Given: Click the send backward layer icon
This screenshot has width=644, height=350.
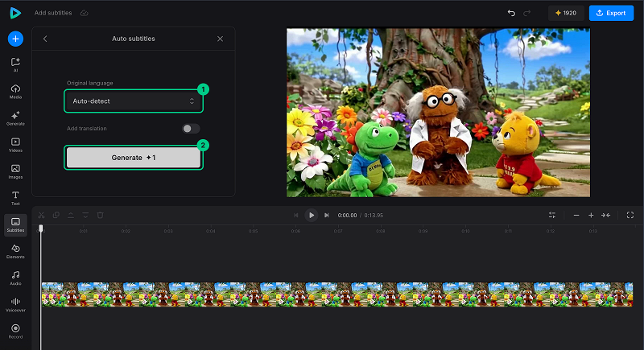Looking at the screenshot, I should [85, 215].
